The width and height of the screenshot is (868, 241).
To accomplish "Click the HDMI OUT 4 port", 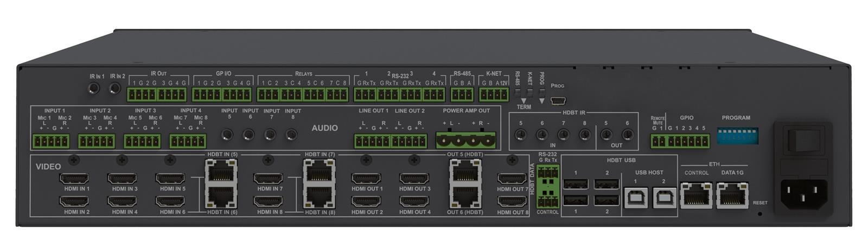I will tap(414, 201).
